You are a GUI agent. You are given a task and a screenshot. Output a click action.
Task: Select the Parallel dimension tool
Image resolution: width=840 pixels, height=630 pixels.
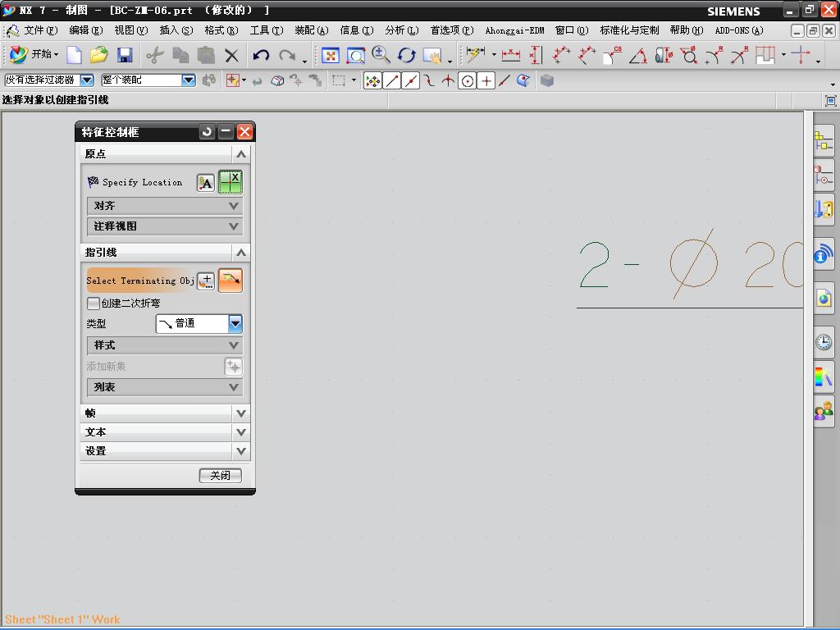coord(561,55)
